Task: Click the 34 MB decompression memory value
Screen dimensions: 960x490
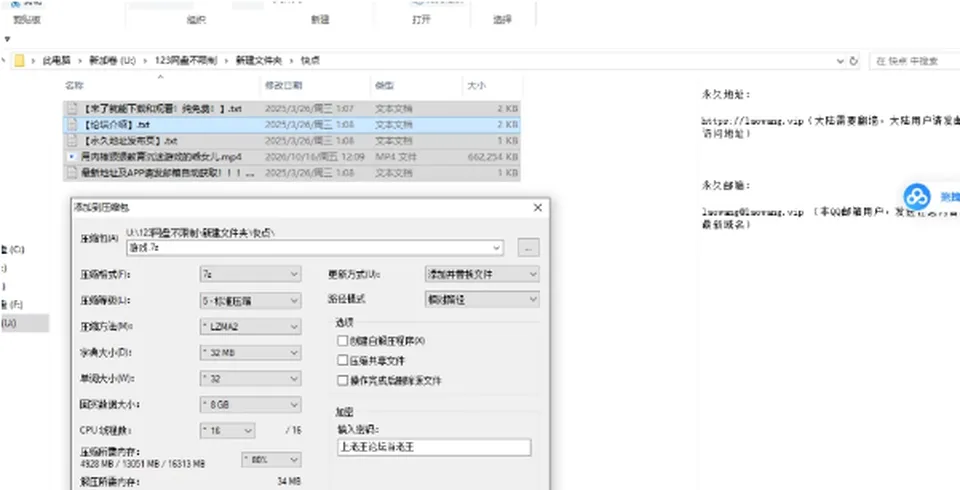Action: click(x=289, y=481)
